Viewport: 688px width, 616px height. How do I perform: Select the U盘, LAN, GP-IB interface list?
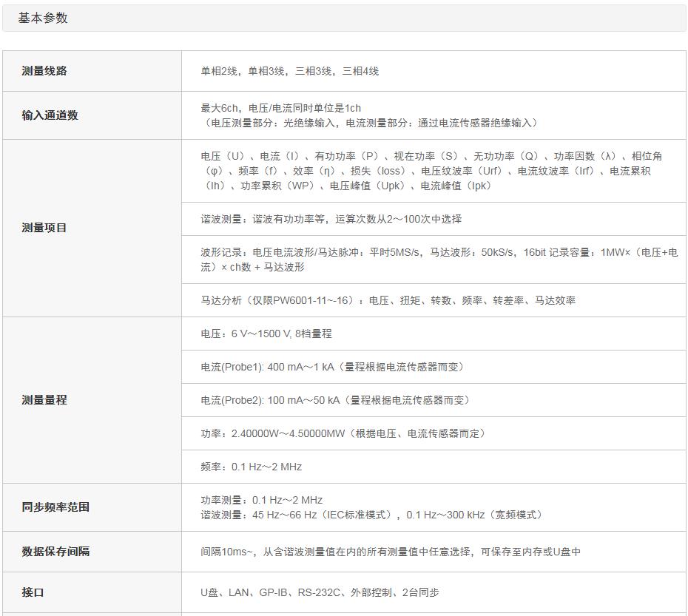(x=320, y=592)
